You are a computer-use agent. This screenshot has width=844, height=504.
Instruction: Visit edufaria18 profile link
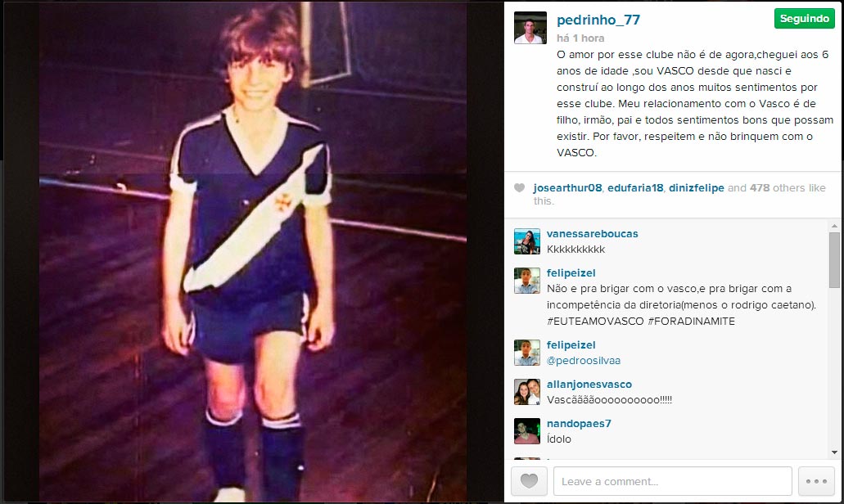635,187
